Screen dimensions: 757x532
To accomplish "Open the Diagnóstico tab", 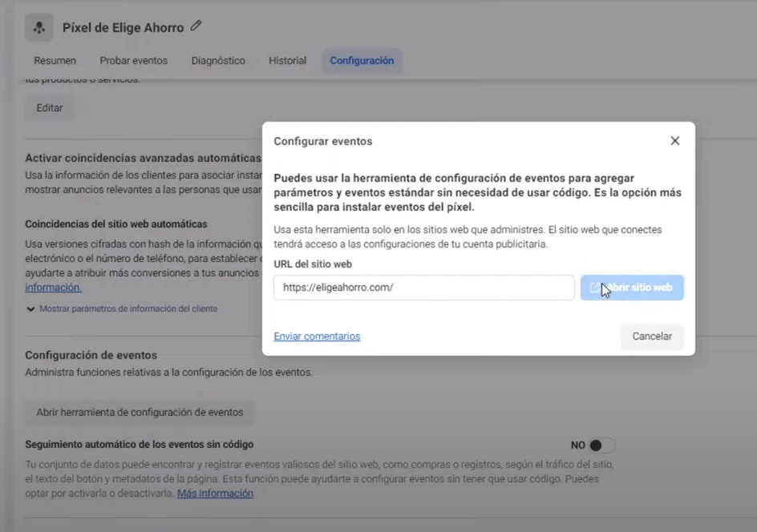I will pos(218,61).
